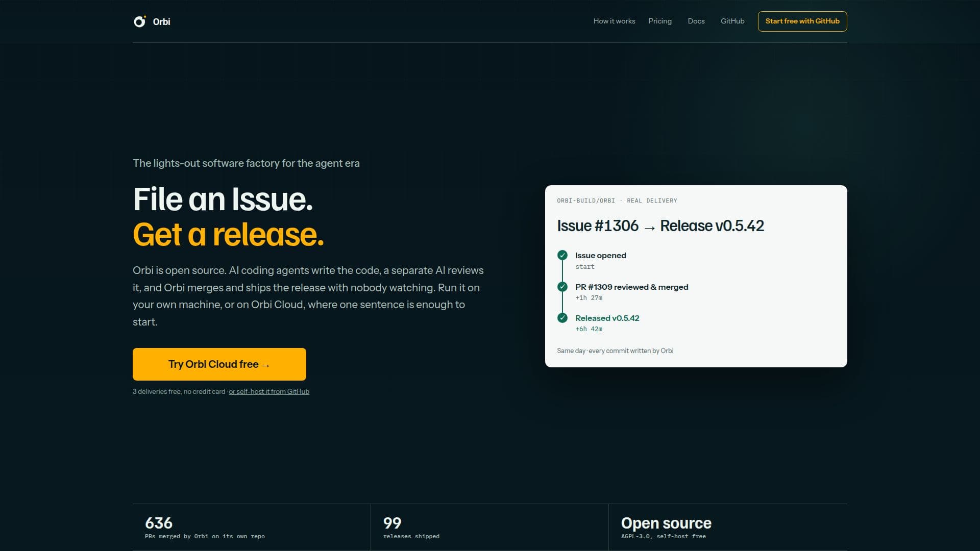Click the releases shipped caption
Viewport: 980px width, 551px height.
click(411, 537)
